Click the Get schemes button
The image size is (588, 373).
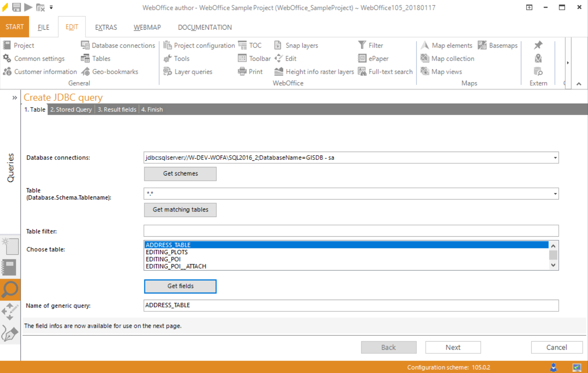pyautogui.click(x=180, y=174)
